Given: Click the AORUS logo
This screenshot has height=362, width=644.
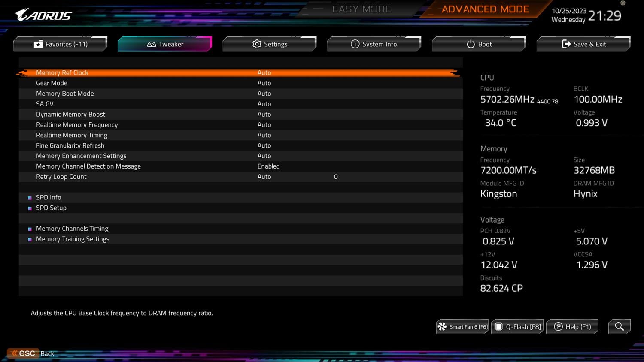Looking at the screenshot, I should click(x=44, y=15).
